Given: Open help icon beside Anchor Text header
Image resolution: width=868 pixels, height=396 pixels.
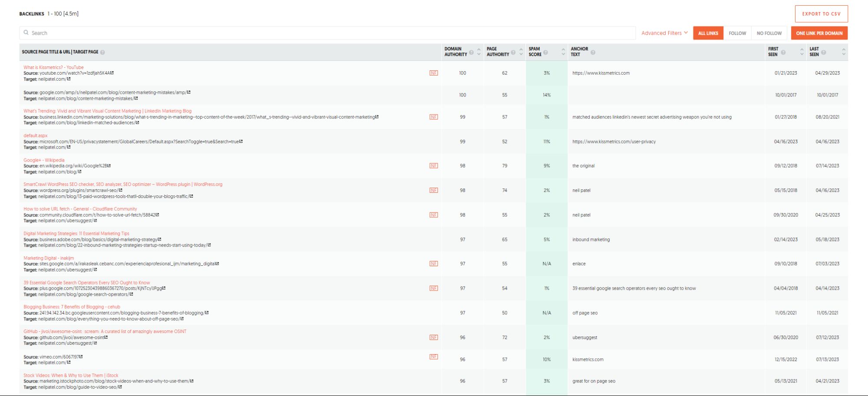Looking at the screenshot, I should click(593, 53).
